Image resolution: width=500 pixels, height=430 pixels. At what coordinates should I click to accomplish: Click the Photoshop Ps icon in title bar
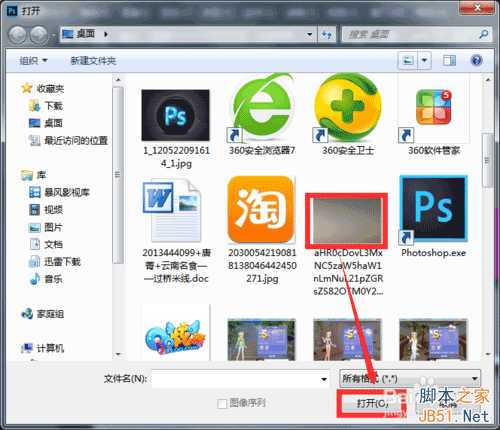12,11
